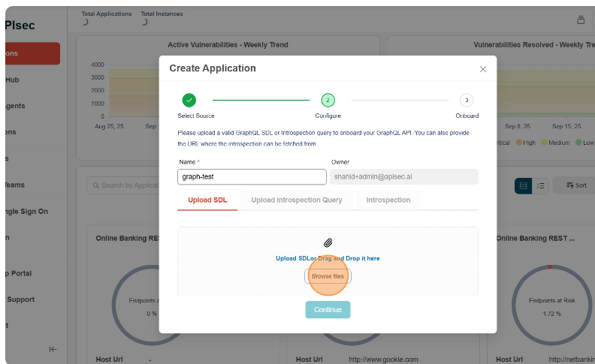Click the step 3 Onboard circle
This screenshot has width=595, height=364.
click(467, 100)
